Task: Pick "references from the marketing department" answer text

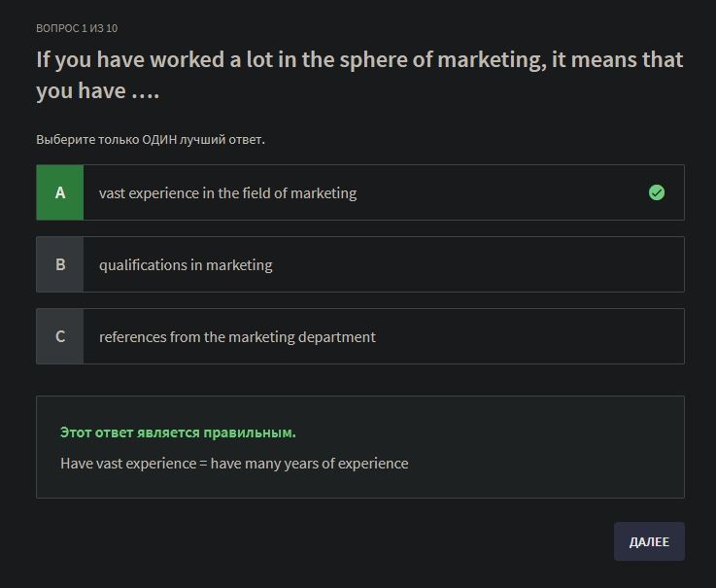Action: click(237, 337)
